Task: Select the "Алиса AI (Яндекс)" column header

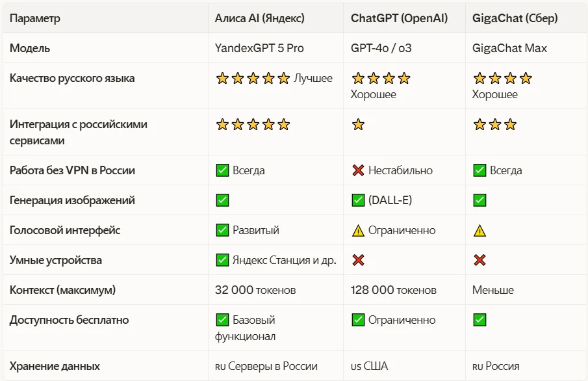Action: point(259,18)
